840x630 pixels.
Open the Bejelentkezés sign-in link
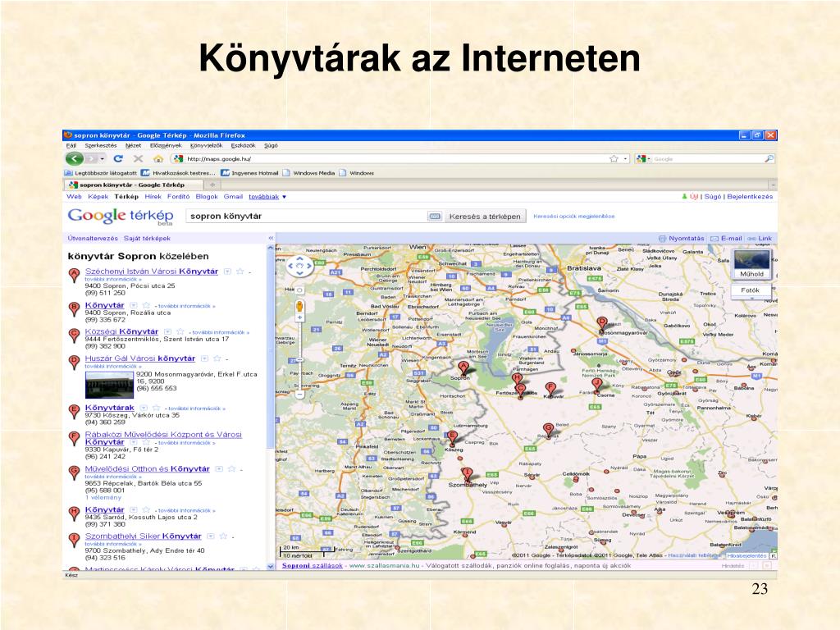click(750, 197)
